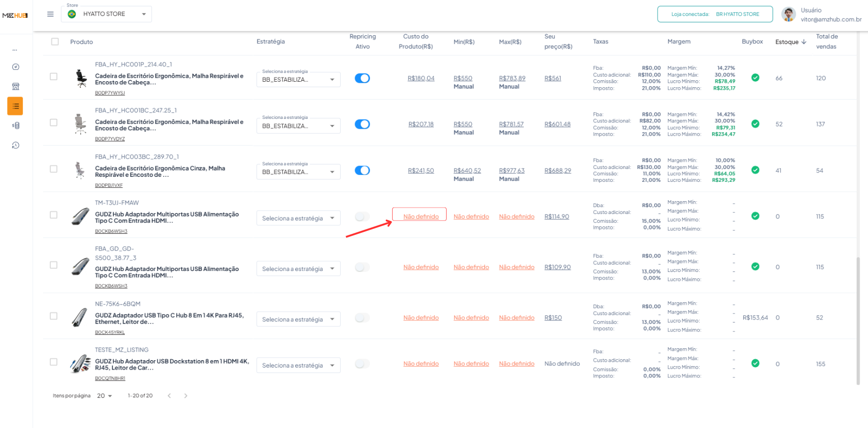Image resolution: width=868 pixels, height=428 pixels.
Task: Open the store icon in sidebar
Action: 16,87
